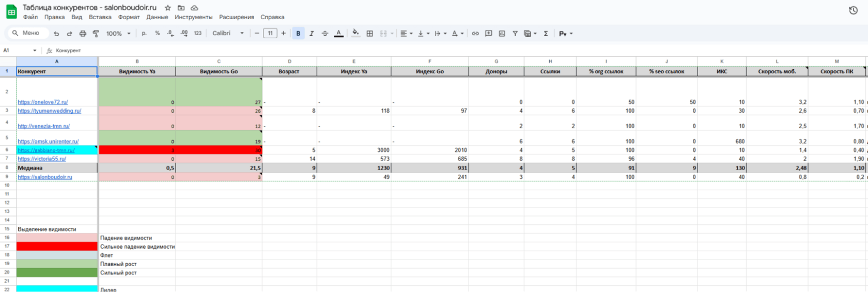Open the fill color bucket tool

click(355, 33)
